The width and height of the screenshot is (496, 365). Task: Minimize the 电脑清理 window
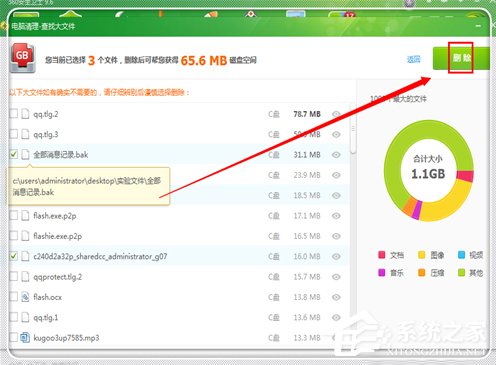click(x=478, y=26)
